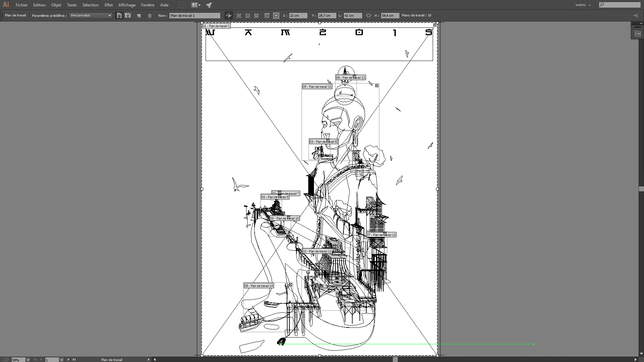Go to next artboard arrow
The height and width of the screenshot is (362, 644).
point(68,360)
